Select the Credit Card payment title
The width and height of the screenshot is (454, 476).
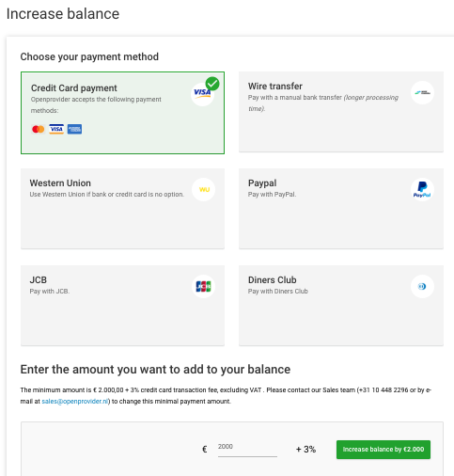(74, 88)
